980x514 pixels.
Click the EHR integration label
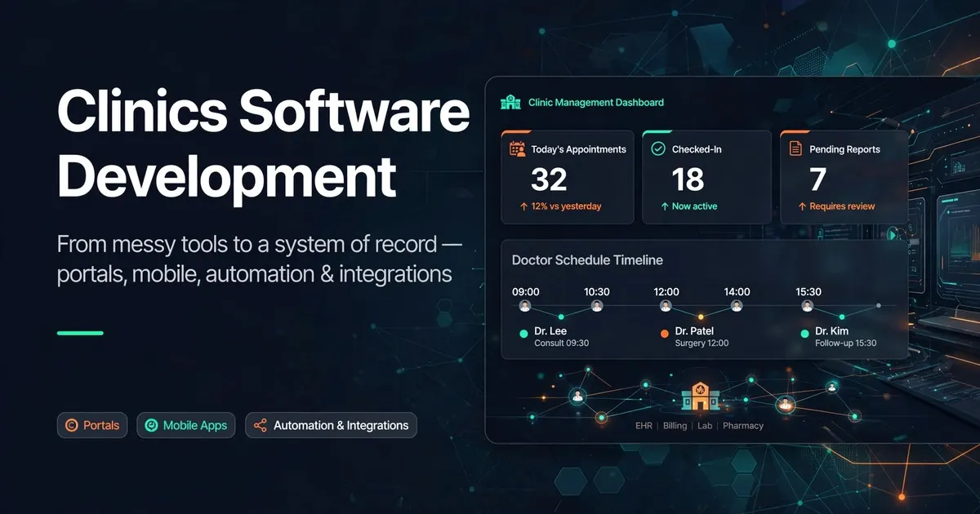(644, 426)
